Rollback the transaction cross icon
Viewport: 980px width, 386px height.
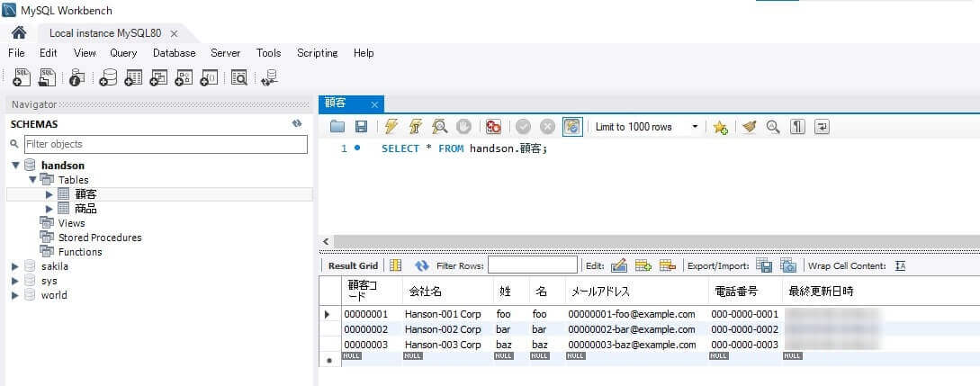547,127
